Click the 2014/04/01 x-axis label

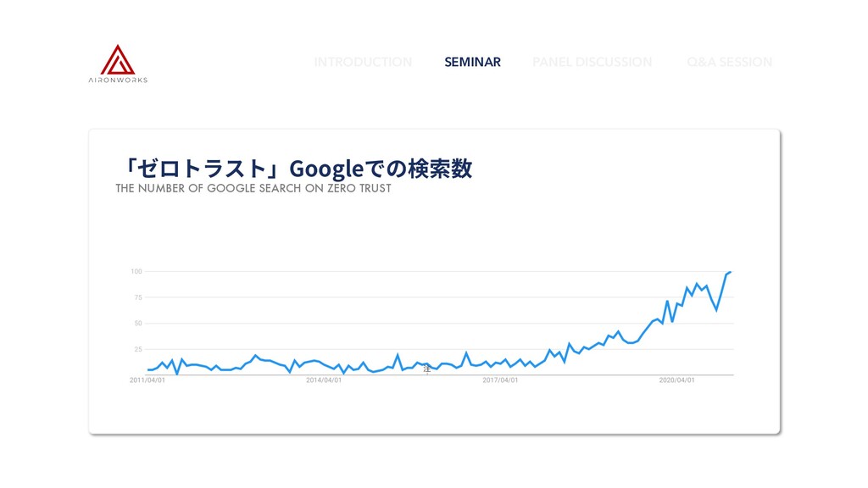coord(324,380)
